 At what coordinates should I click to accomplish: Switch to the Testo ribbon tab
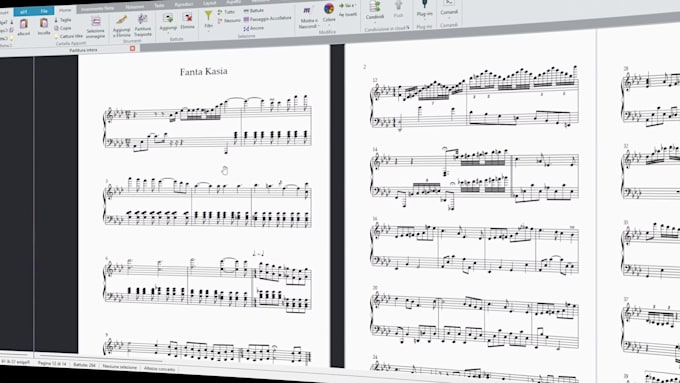tap(160, 6)
